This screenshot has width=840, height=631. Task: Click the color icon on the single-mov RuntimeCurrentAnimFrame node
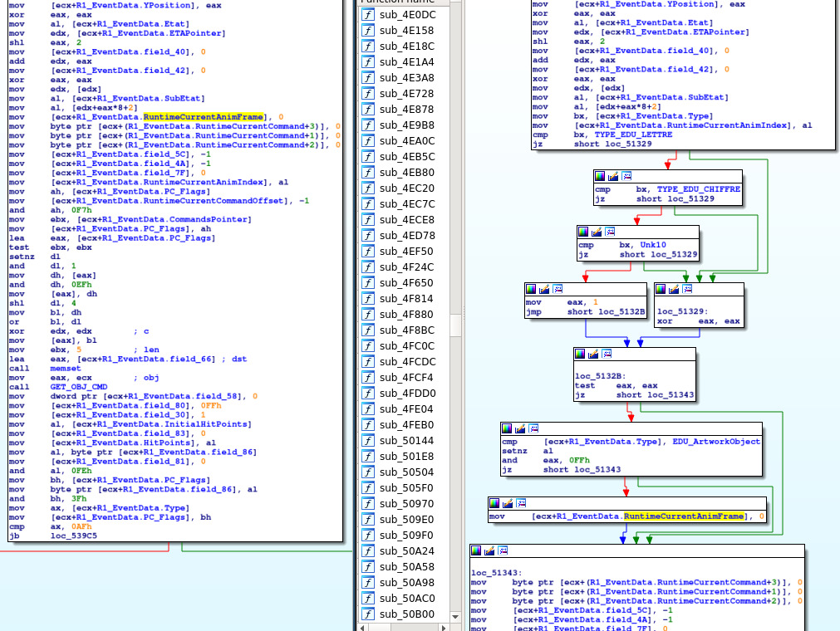(494, 503)
